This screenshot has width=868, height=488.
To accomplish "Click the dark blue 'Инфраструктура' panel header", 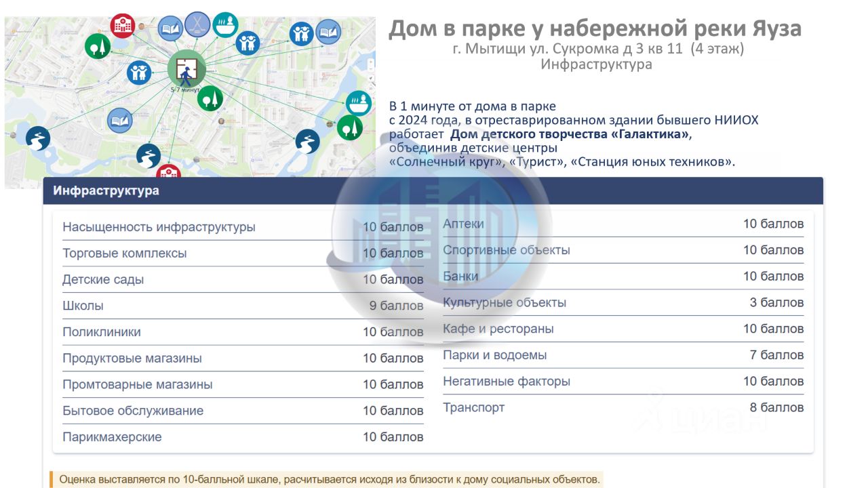I will (433, 191).
